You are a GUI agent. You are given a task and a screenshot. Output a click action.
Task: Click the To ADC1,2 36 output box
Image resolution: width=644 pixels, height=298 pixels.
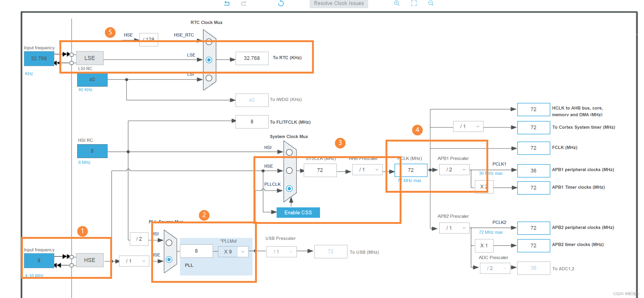[534, 268]
